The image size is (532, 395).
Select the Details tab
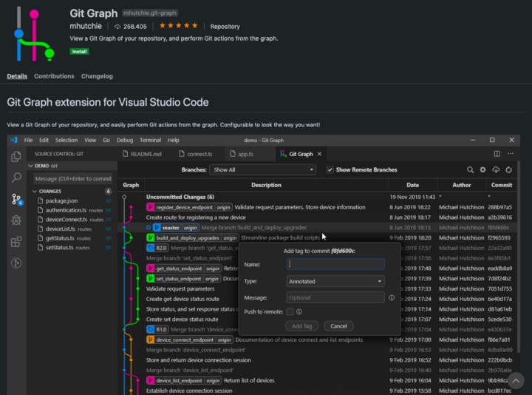[x=17, y=76]
